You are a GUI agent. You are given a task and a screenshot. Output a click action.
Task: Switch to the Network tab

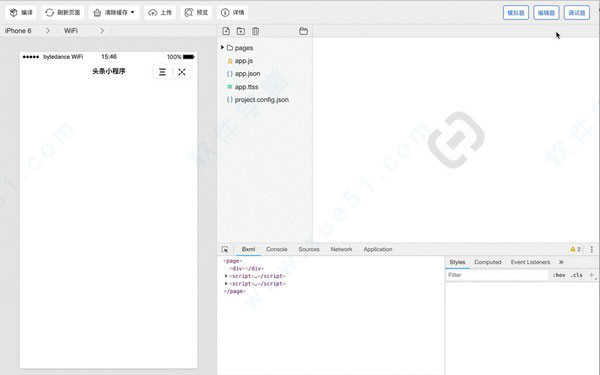341,249
